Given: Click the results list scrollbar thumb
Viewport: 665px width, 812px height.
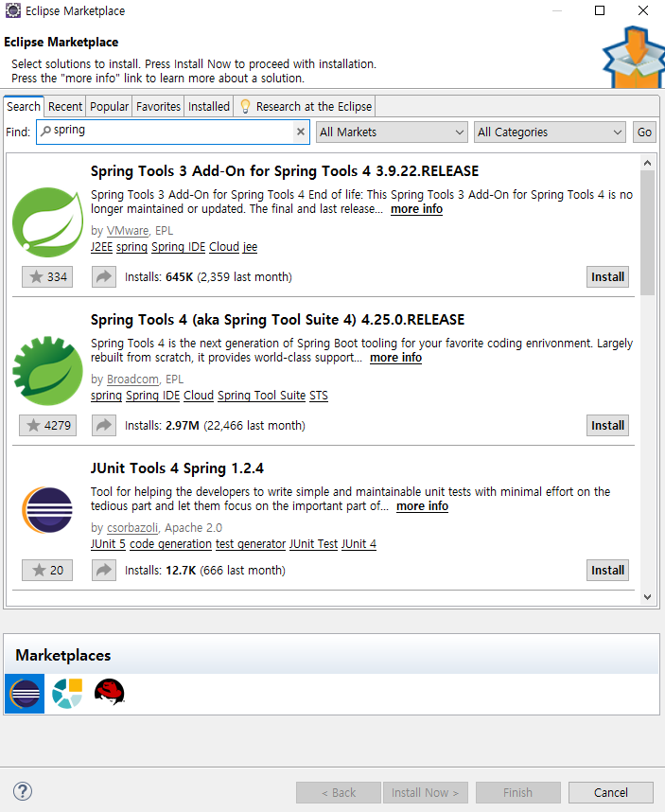Looking at the screenshot, I should (x=647, y=233).
